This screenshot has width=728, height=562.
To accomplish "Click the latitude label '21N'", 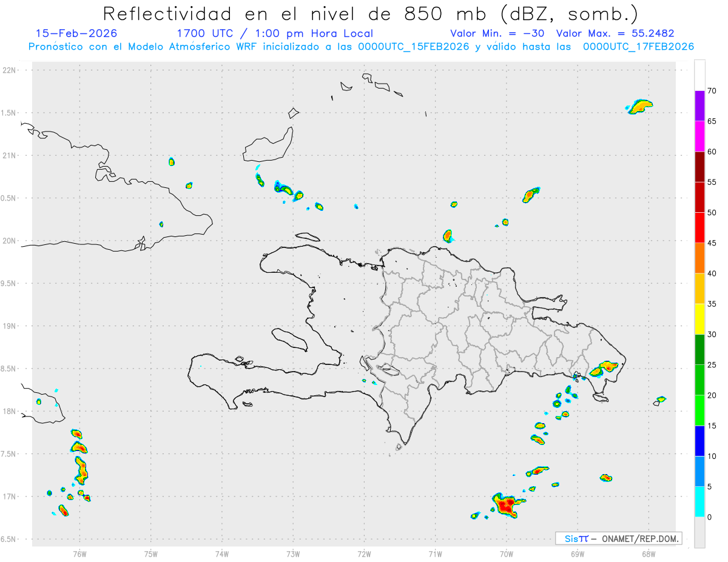I will (10, 156).
